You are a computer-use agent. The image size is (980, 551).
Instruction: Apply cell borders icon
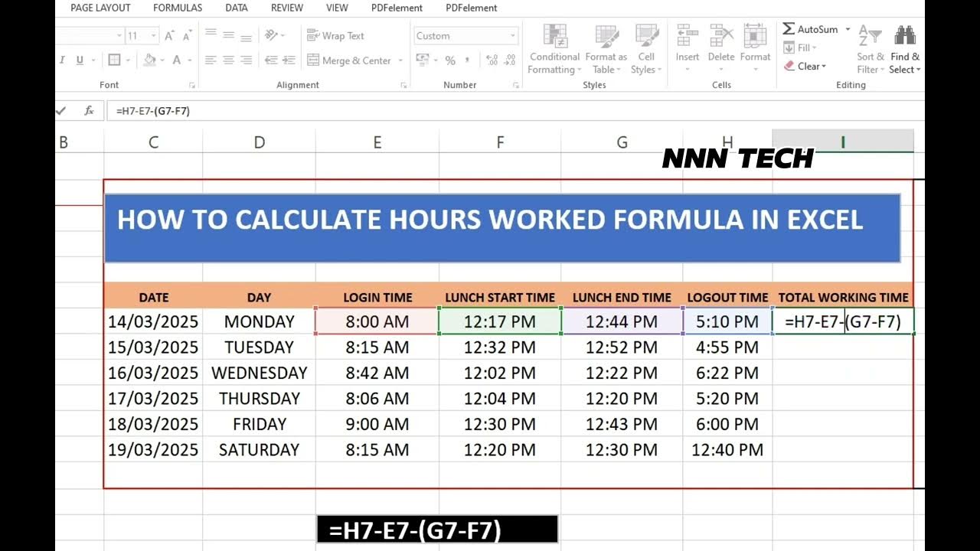tap(114, 60)
